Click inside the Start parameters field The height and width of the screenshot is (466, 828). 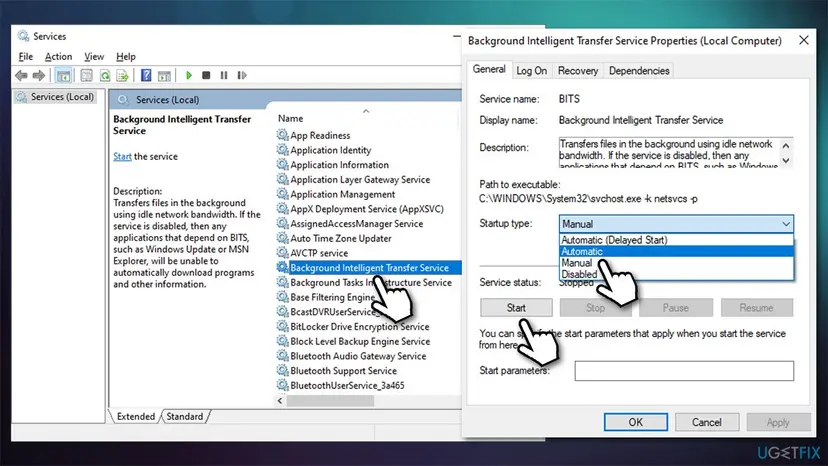click(684, 371)
